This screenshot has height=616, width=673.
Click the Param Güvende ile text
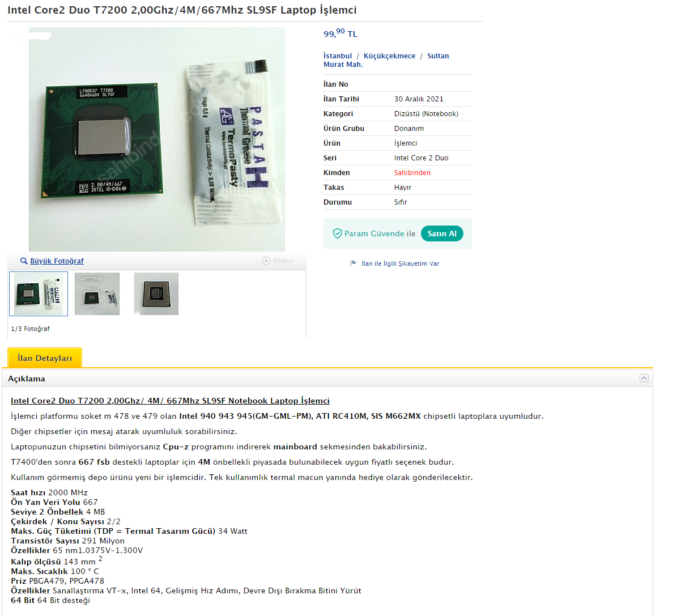380,233
